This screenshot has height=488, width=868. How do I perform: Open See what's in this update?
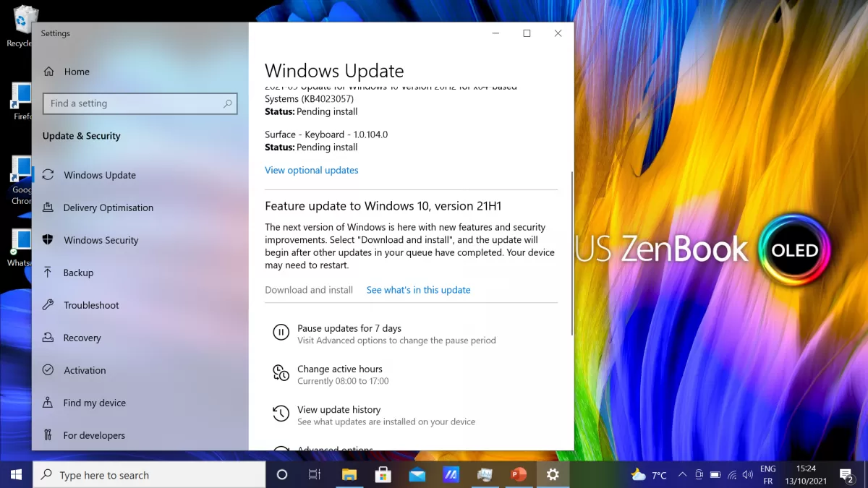tap(418, 290)
